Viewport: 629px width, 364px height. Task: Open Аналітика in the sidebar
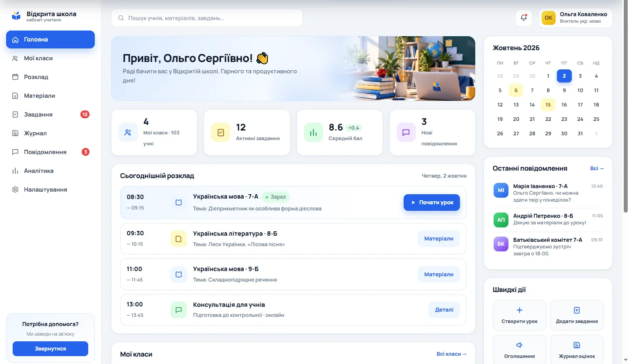(50, 171)
